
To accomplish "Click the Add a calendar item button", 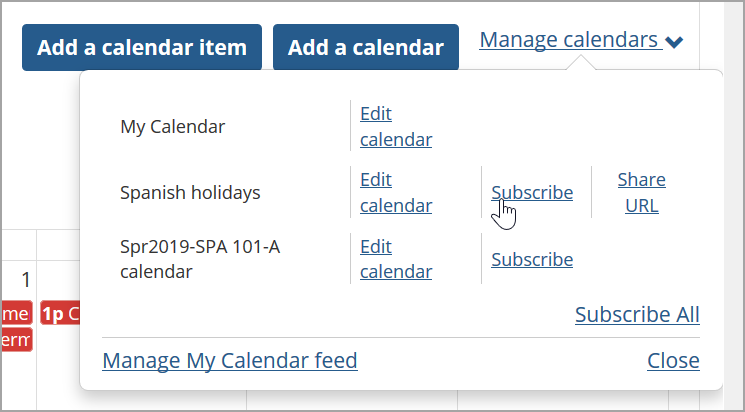I will (141, 47).
